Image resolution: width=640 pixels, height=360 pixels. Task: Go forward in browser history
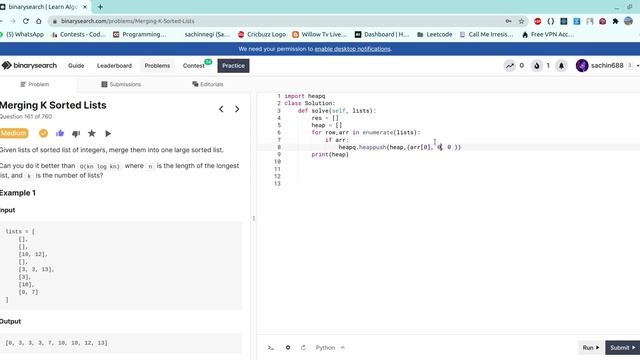coord(13,21)
